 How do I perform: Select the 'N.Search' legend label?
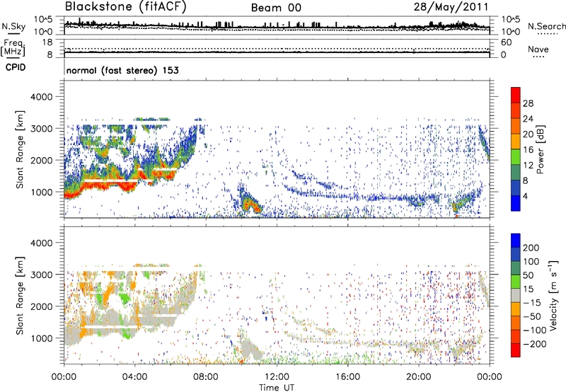click(546, 26)
